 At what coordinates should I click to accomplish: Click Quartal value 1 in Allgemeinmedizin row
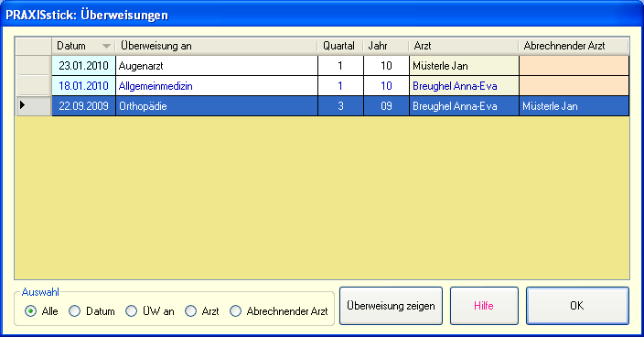click(340, 86)
